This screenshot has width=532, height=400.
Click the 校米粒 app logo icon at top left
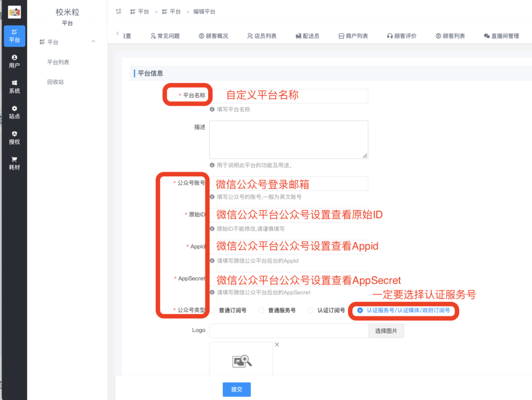[14, 10]
